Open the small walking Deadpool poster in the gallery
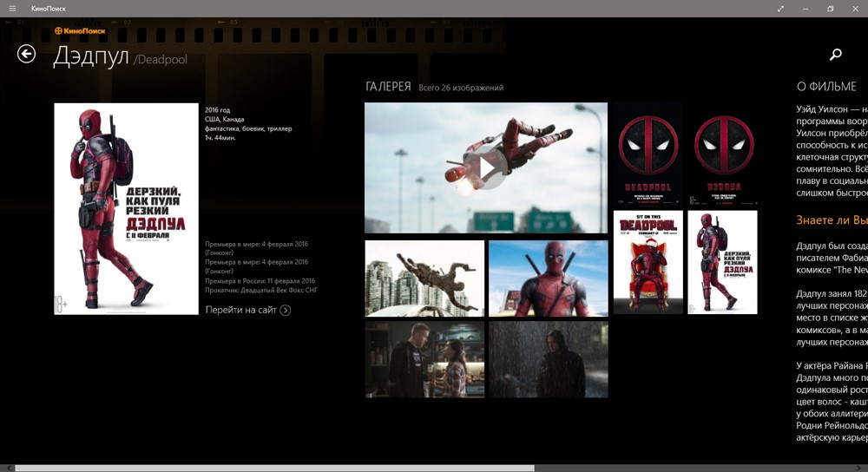868x472 pixels. (x=722, y=262)
